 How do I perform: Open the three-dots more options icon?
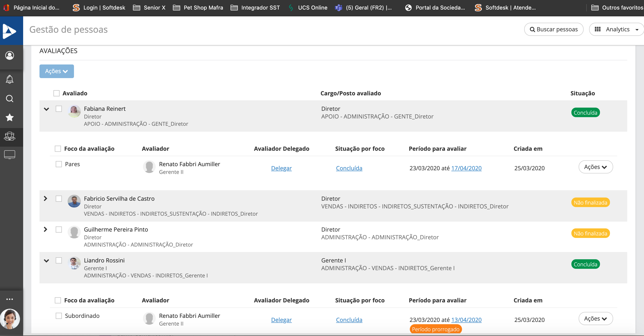point(10,299)
